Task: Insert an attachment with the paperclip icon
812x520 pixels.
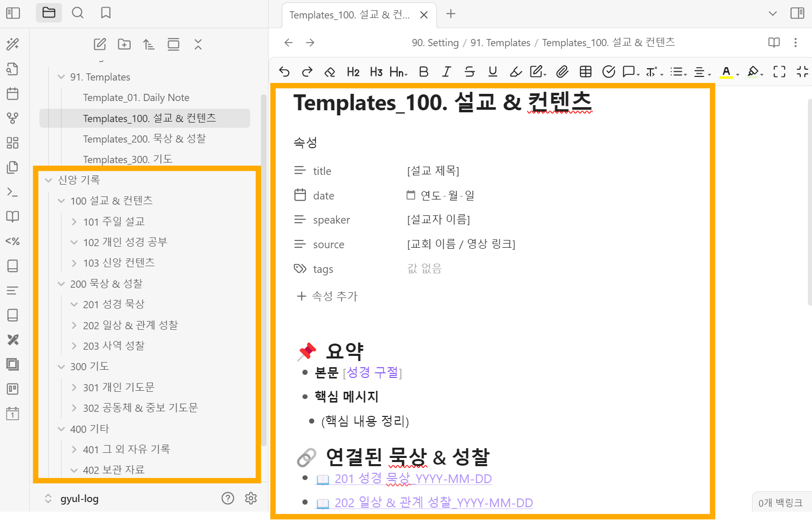Action: pyautogui.click(x=562, y=72)
